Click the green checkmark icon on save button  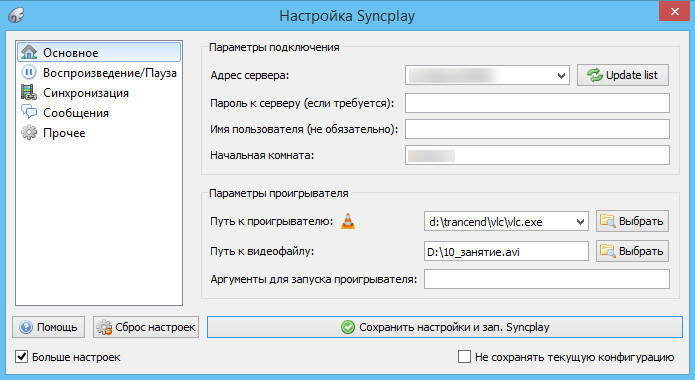348,327
